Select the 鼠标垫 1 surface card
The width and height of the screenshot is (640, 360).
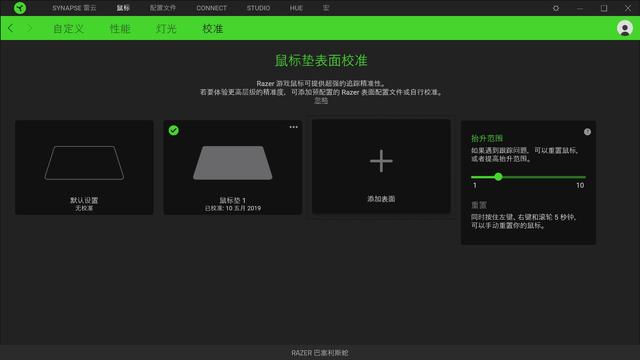tap(233, 167)
